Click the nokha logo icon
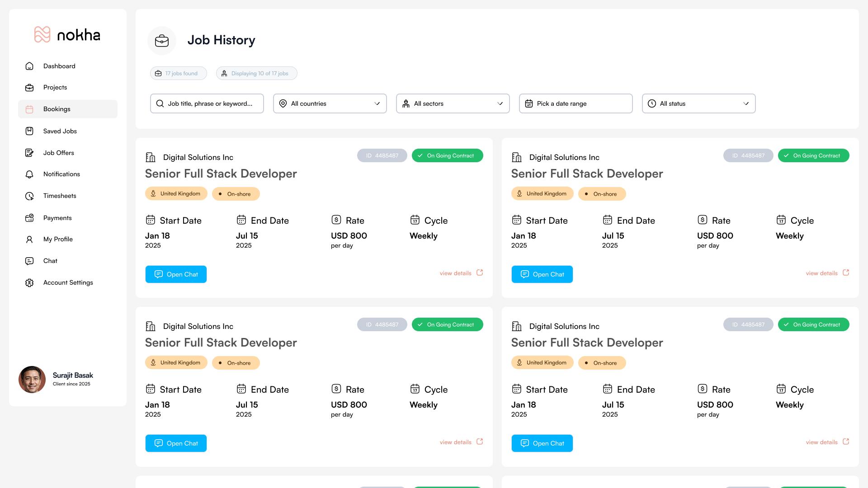 tap(42, 34)
